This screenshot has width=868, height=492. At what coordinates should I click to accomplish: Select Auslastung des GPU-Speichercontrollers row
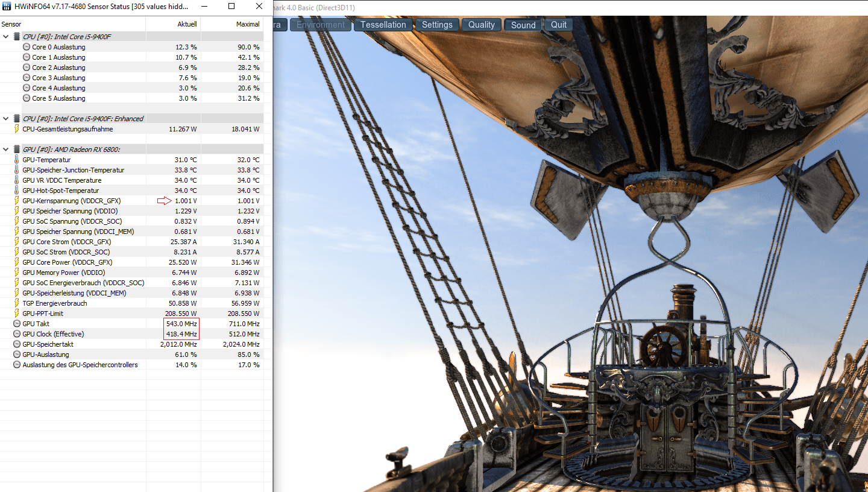point(131,365)
